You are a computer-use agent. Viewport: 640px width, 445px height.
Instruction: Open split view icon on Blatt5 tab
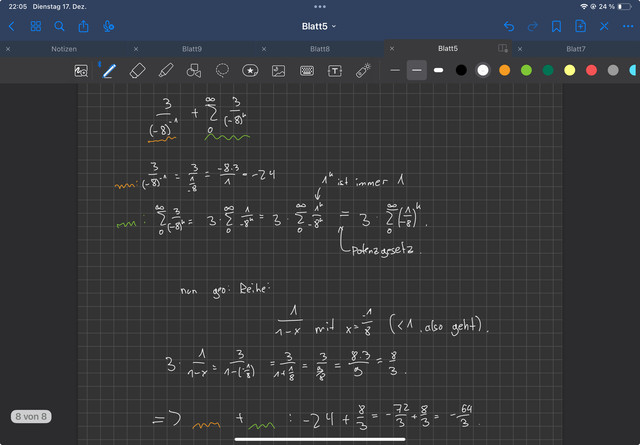pos(502,48)
